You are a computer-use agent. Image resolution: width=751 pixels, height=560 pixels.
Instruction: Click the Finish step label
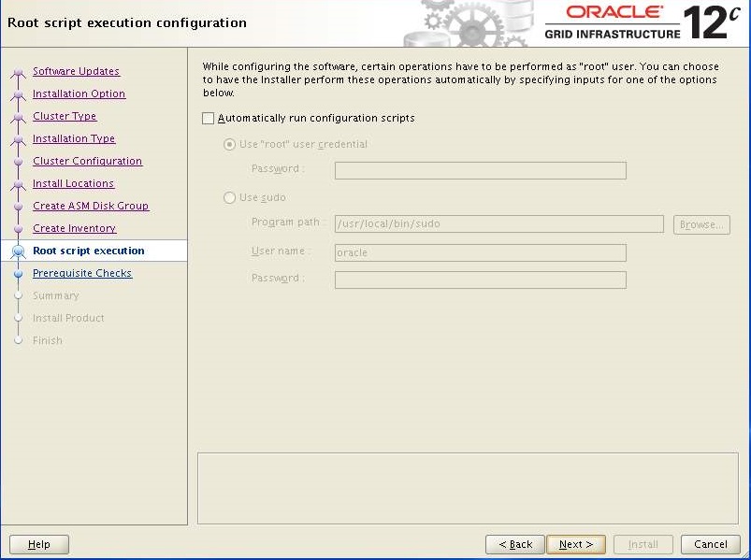(x=48, y=341)
